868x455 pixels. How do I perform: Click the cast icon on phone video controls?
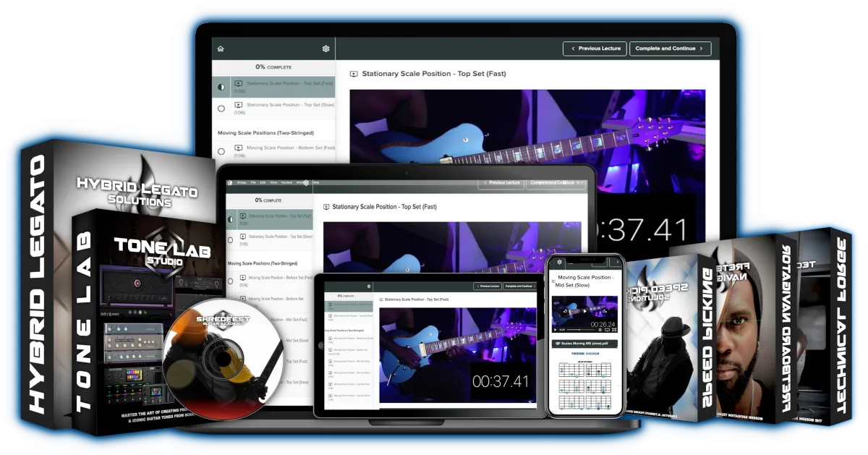click(607, 330)
